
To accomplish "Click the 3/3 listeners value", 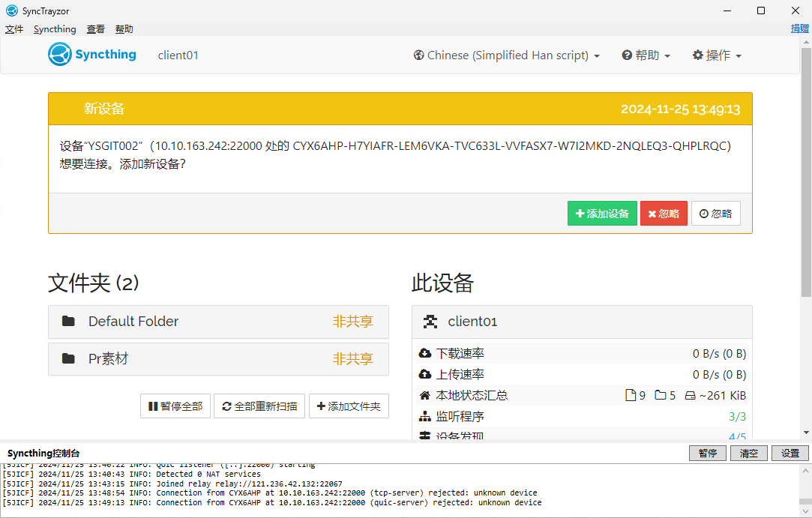I will pyautogui.click(x=738, y=417).
